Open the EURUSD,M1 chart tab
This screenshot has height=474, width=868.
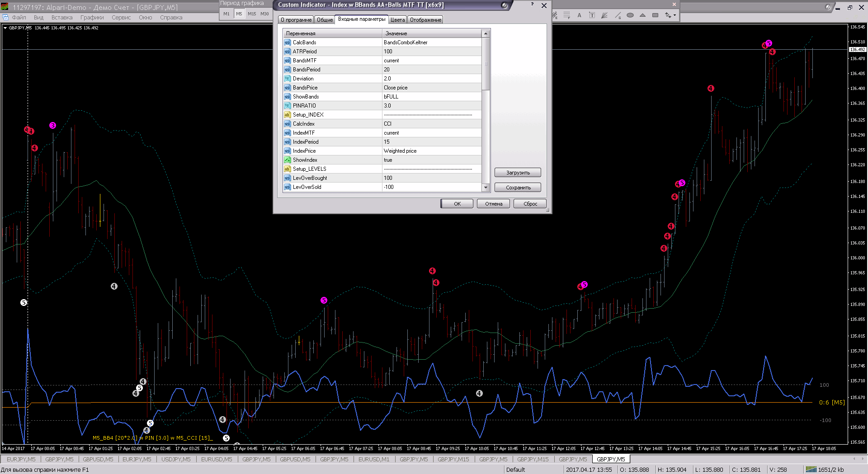pyautogui.click(x=373, y=460)
